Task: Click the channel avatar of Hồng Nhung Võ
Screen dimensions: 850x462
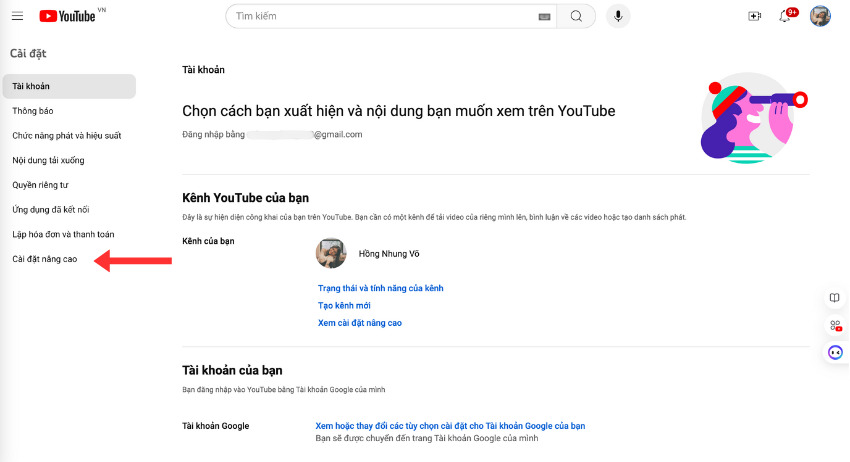Action: point(331,253)
